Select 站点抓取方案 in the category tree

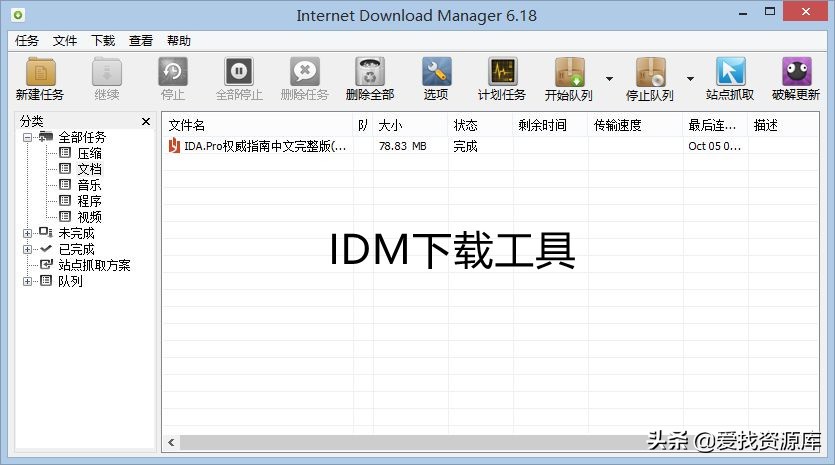(94, 265)
